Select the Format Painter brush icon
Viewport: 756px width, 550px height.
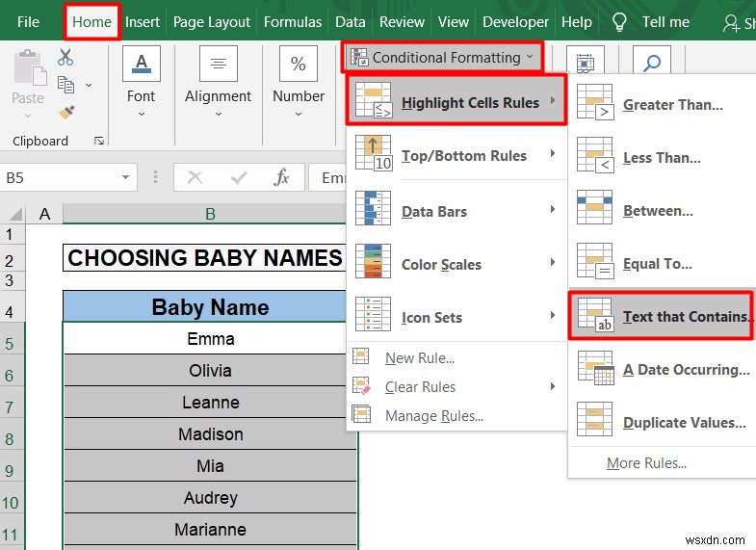point(66,113)
